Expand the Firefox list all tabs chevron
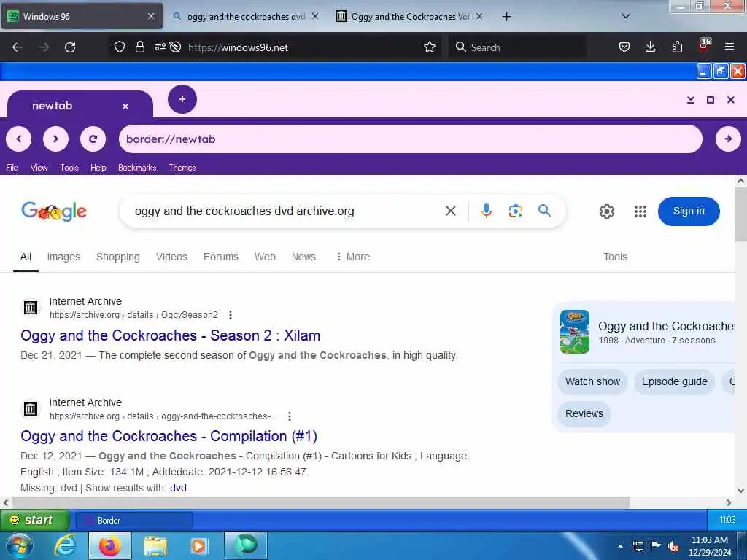The width and height of the screenshot is (747, 560). (x=626, y=16)
